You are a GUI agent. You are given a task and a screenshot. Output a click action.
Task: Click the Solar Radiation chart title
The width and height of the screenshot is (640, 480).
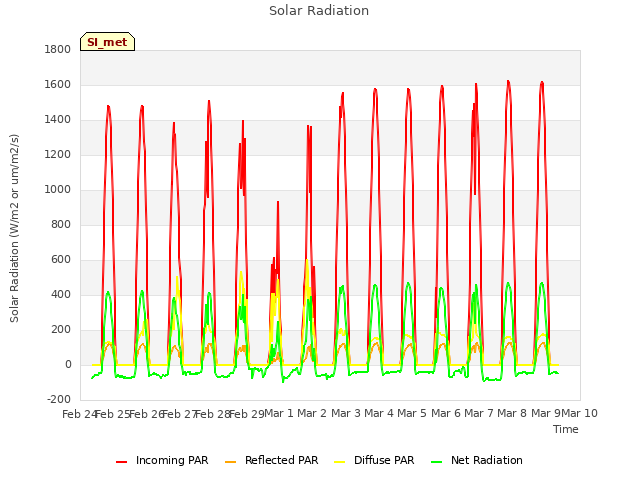[x=319, y=11]
